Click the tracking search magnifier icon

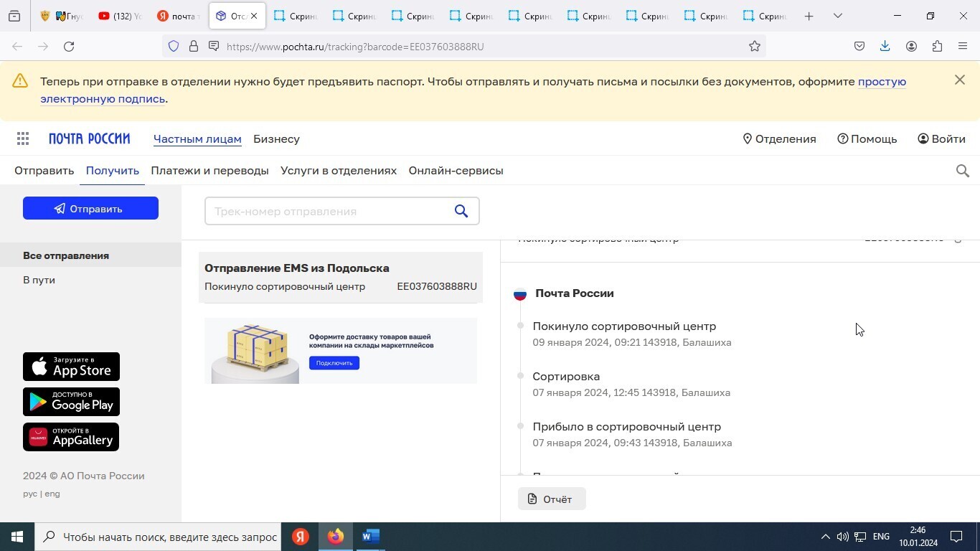tap(461, 211)
